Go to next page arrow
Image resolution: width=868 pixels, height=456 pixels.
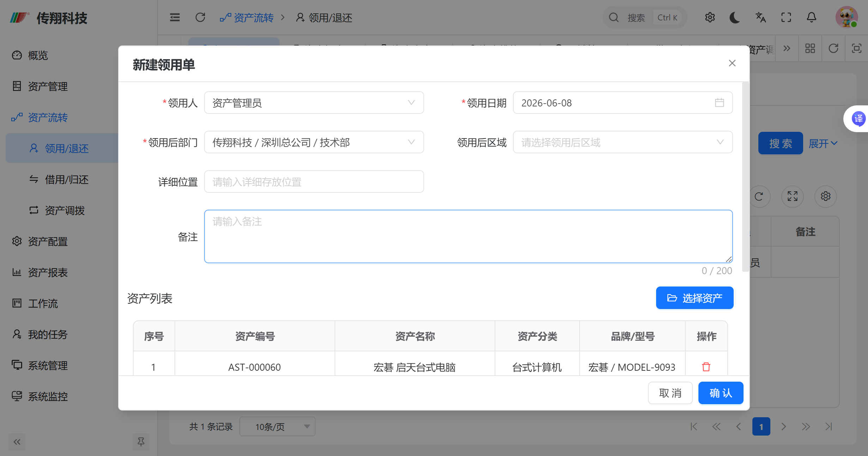783,427
